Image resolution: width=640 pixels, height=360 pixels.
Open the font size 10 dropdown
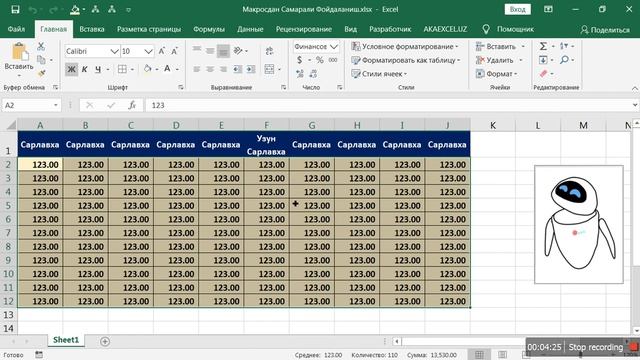coord(149,51)
